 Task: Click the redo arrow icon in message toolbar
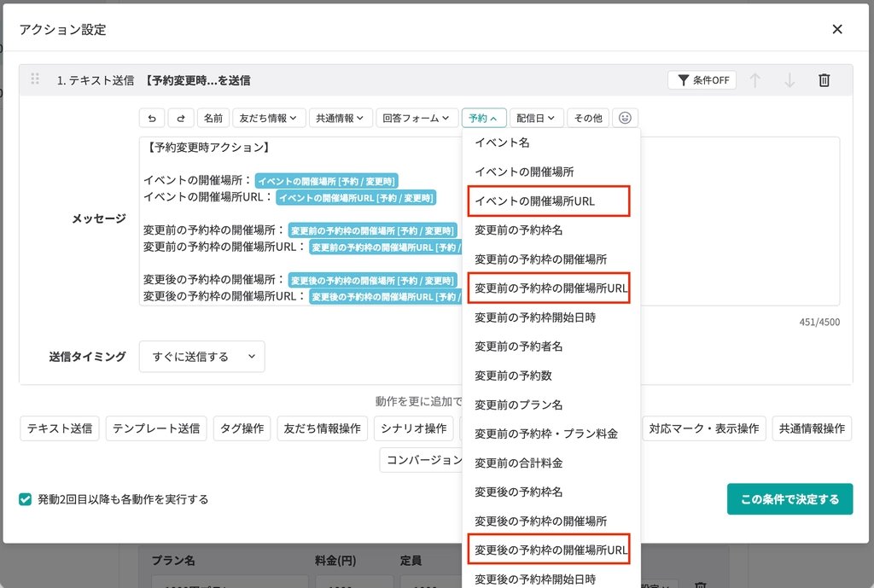tap(181, 118)
